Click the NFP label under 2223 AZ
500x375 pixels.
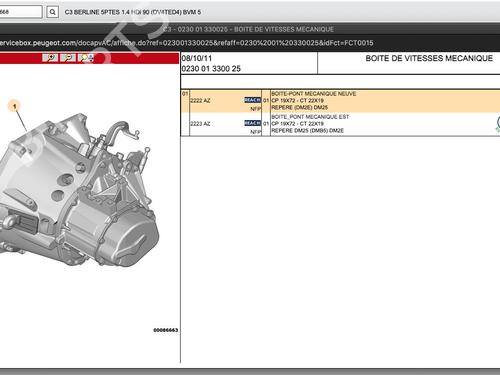click(x=255, y=132)
